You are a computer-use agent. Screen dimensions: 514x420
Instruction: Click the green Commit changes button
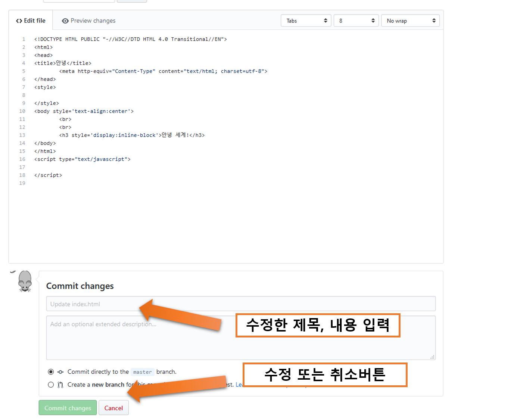(68, 408)
